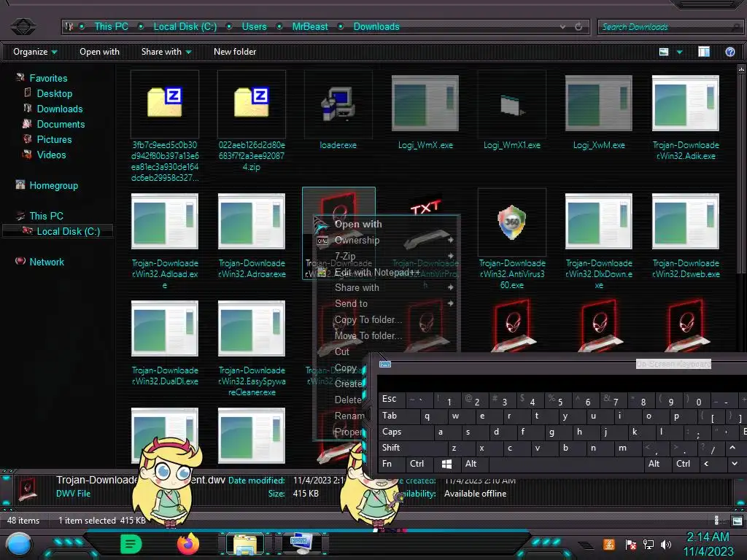
Task: Navigate to Local Disk (C:) breadcrumb
Action: [x=185, y=27]
